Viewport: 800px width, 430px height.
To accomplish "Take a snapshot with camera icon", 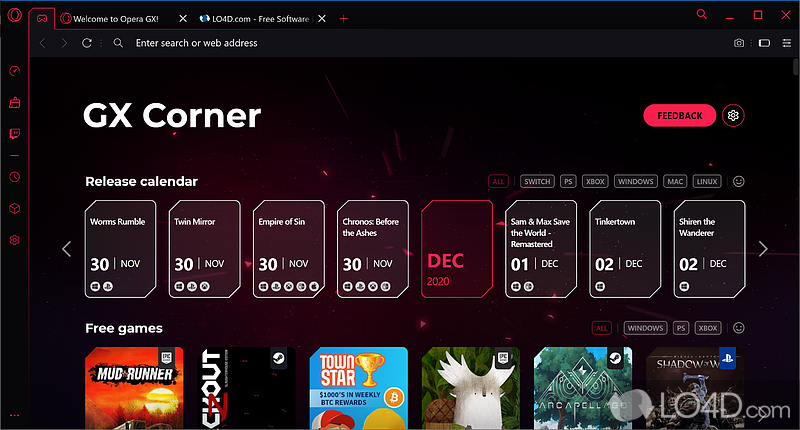I will 739,43.
